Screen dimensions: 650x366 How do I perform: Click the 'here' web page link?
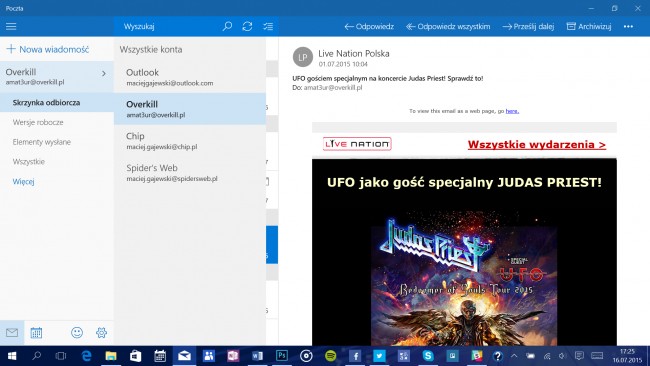point(512,111)
